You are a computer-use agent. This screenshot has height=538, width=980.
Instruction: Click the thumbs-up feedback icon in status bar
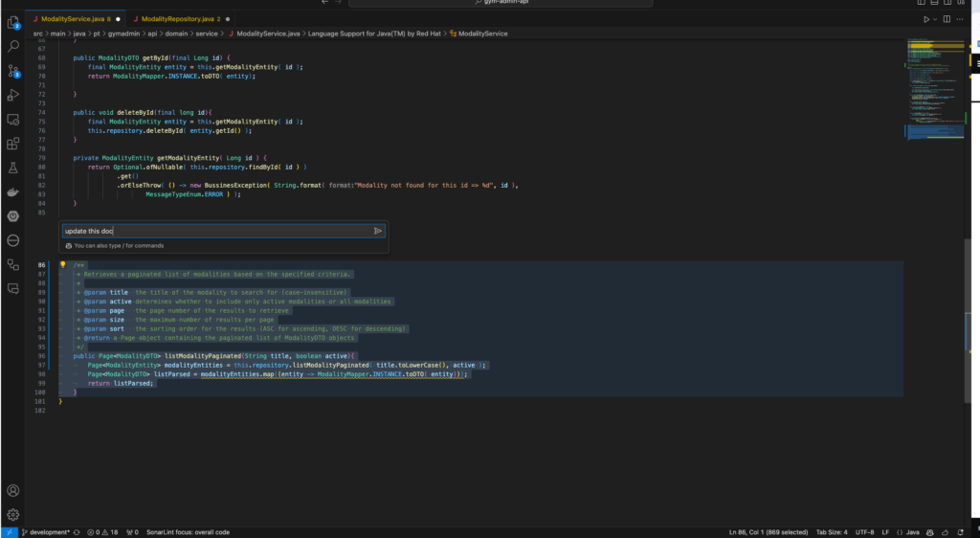tap(945, 532)
